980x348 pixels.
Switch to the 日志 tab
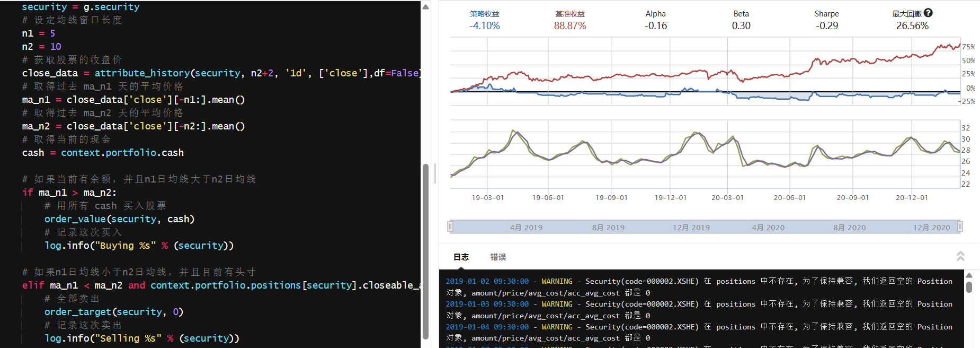(461, 257)
